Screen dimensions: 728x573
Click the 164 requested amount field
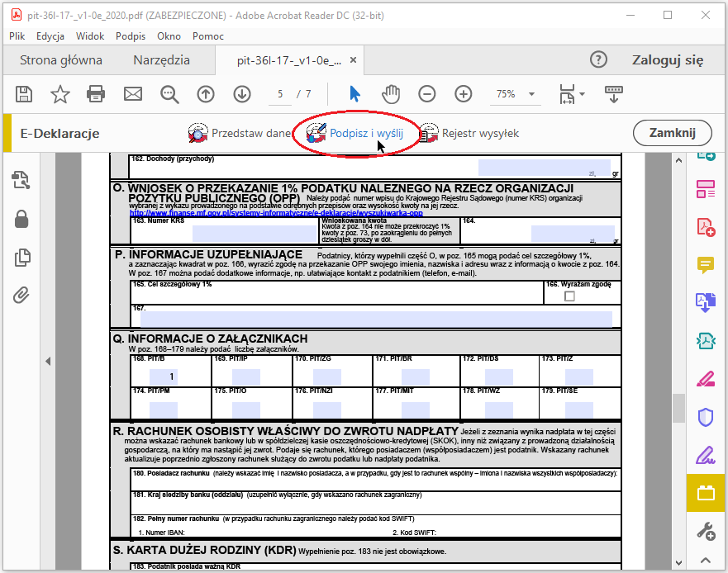click(x=573, y=234)
